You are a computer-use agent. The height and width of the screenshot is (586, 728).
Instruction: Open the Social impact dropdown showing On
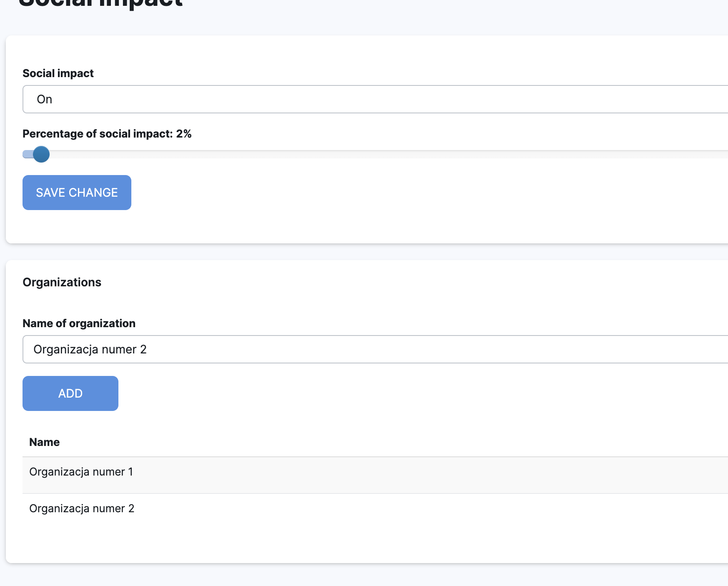click(x=375, y=99)
